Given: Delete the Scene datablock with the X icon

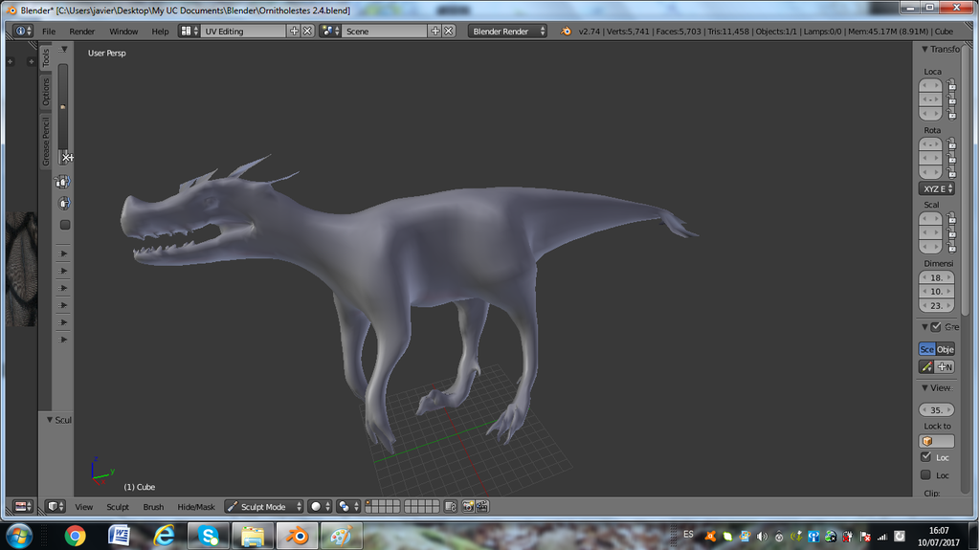Looking at the screenshot, I should (449, 31).
